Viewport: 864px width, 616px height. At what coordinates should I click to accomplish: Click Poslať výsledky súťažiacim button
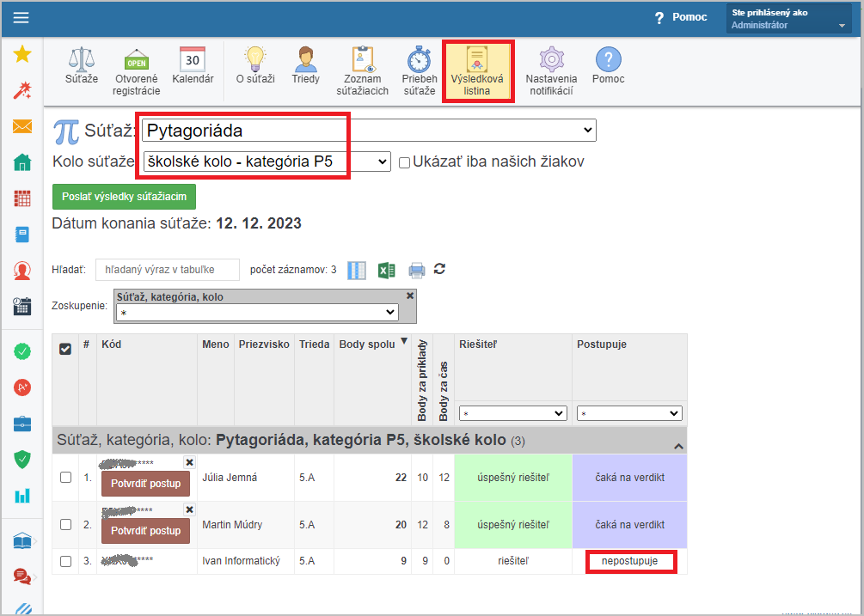point(124,197)
